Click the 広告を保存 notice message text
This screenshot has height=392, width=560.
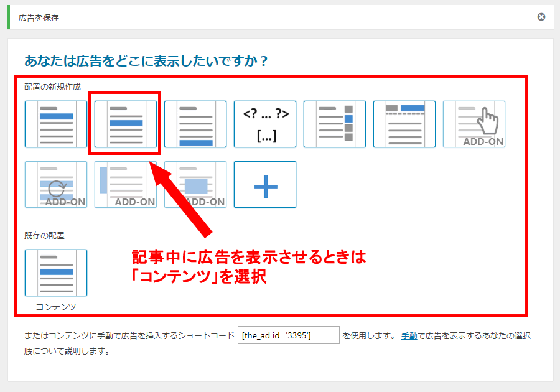(x=39, y=17)
